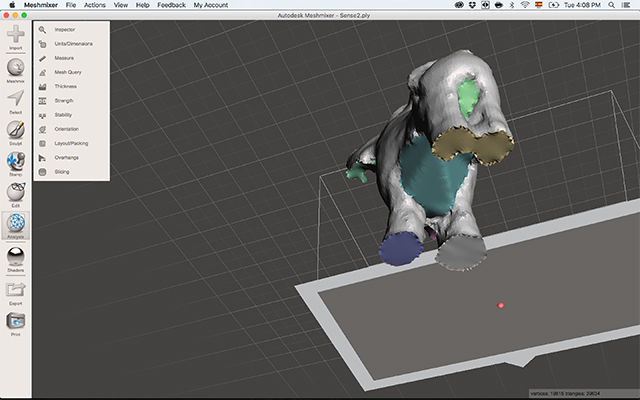This screenshot has height=400, width=640.
Task: Click the Bluetooth menu bar icon
Action: point(512,5)
